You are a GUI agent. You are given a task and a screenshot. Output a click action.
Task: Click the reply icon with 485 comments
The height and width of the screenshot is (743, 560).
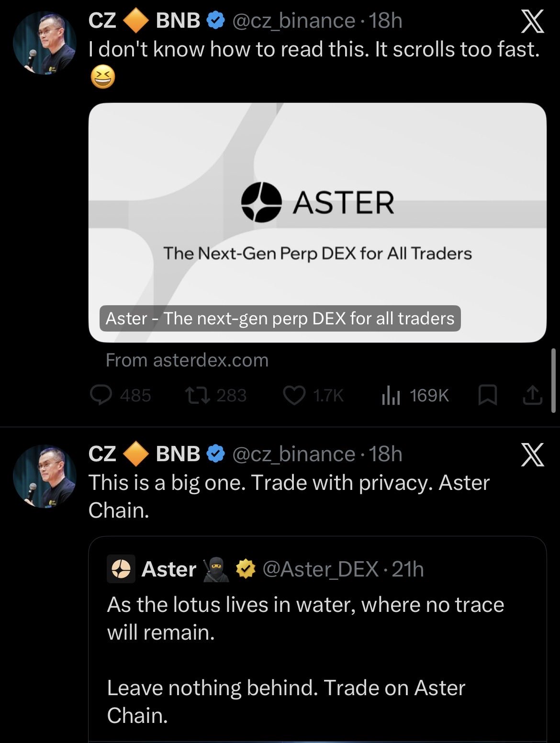tap(101, 395)
